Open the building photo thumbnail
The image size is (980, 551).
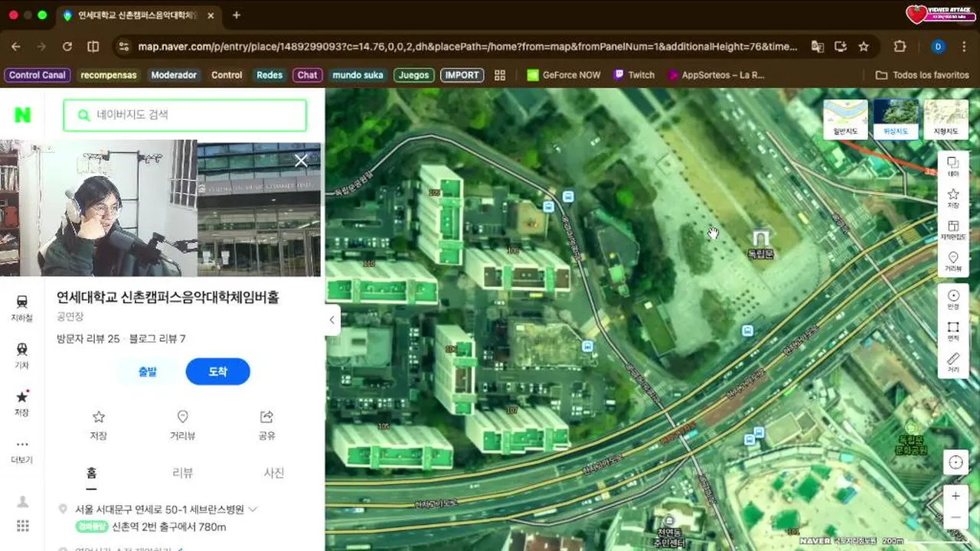coord(259,208)
